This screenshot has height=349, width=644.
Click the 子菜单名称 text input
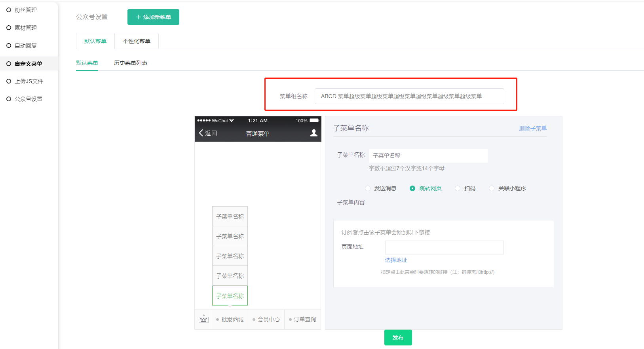pos(428,156)
